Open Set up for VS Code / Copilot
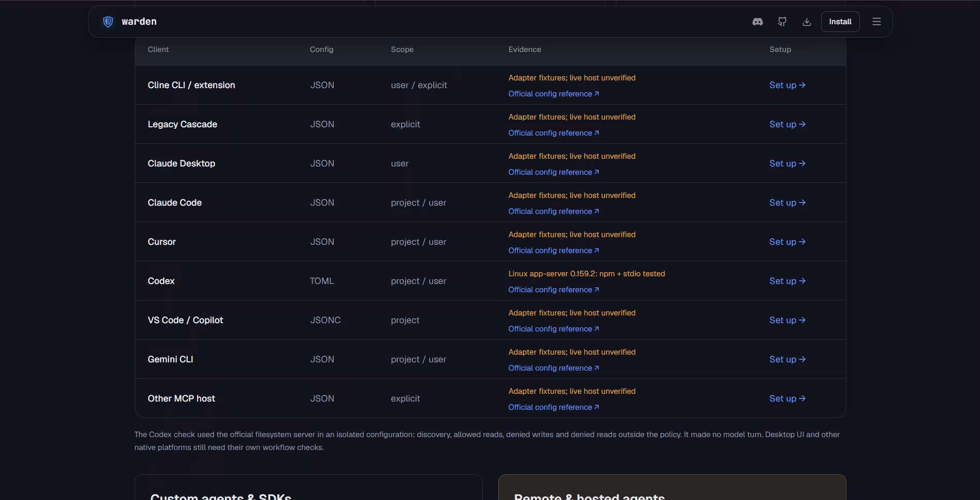 tap(787, 320)
